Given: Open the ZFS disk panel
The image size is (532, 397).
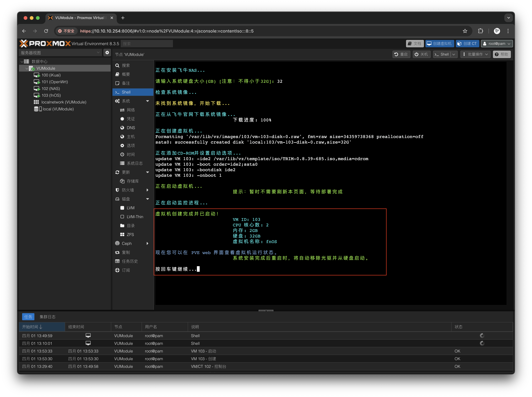Looking at the screenshot, I should (x=130, y=235).
